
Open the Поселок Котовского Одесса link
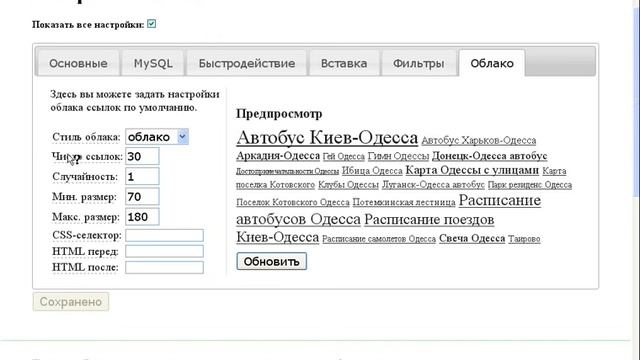point(293,202)
